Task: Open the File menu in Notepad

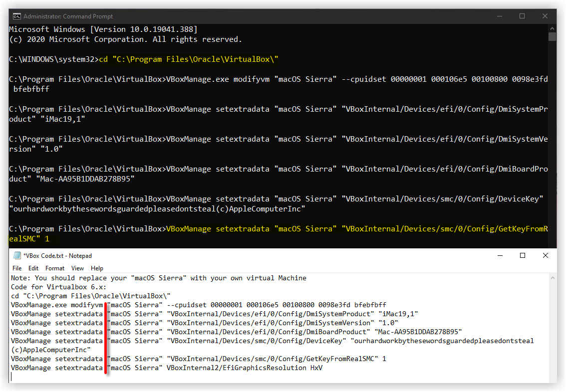Action: [17, 268]
